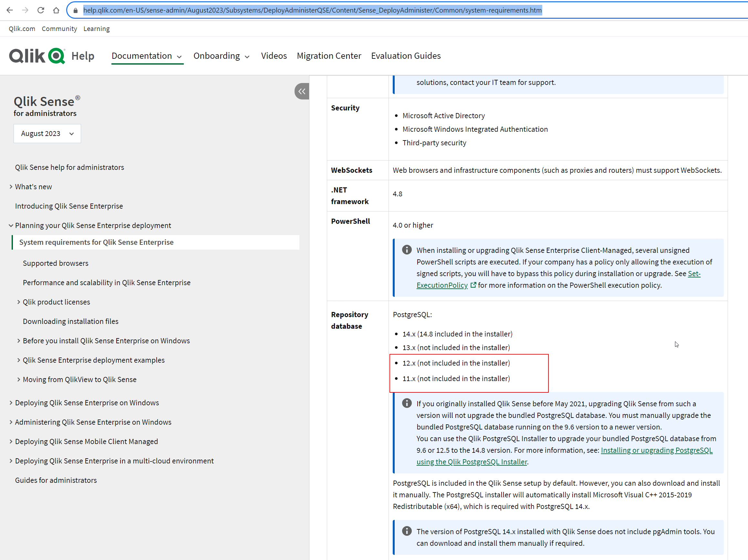This screenshot has height=560, width=748.
Task: Collapse sidebar with double-chevron button
Action: coord(302,91)
